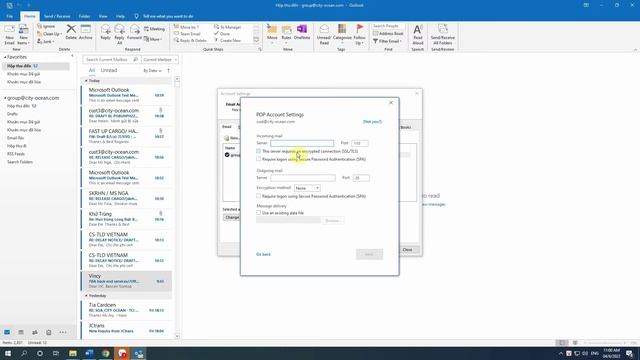Show only Unread messages

click(109, 70)
